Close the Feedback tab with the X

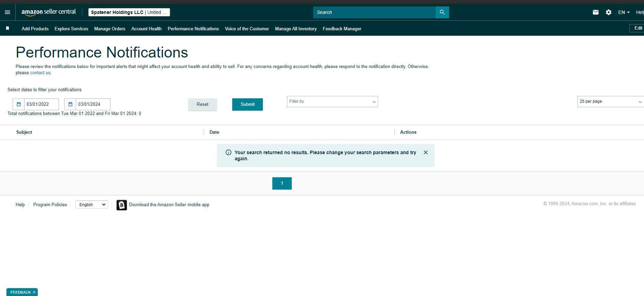(x=34, y=292)
